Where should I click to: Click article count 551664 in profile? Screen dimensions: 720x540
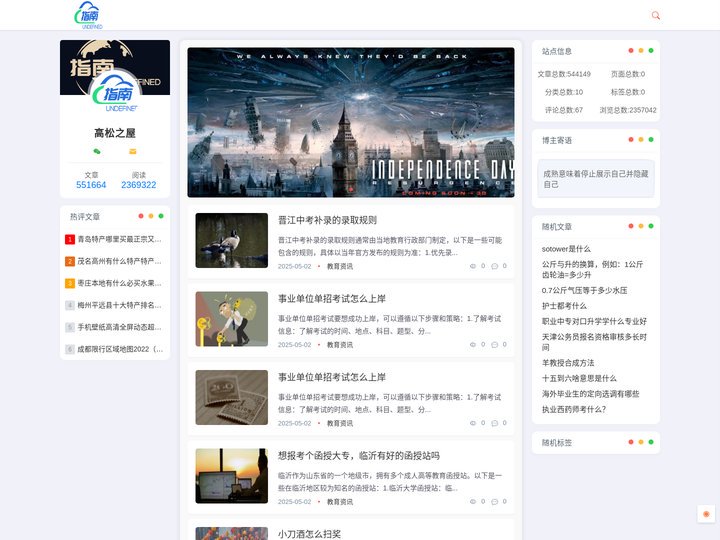pyautogui.click(x=91, y=185)
